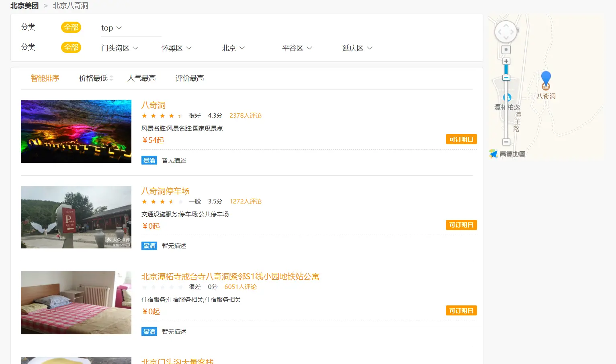Sort results by 人气最高
616x364 pixels.
141,78
